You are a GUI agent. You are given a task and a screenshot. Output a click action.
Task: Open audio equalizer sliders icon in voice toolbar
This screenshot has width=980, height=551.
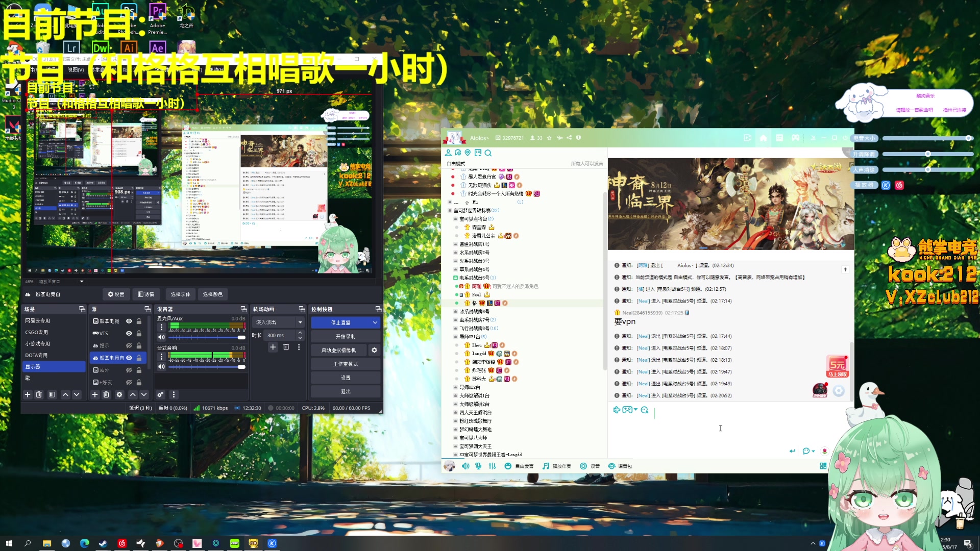click(x=492, y=466)
